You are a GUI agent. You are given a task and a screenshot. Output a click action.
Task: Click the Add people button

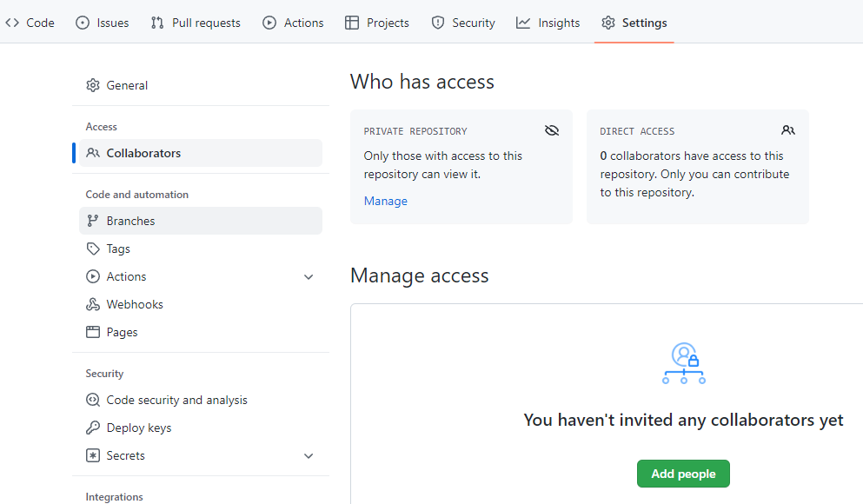click(x=683, y=474)
